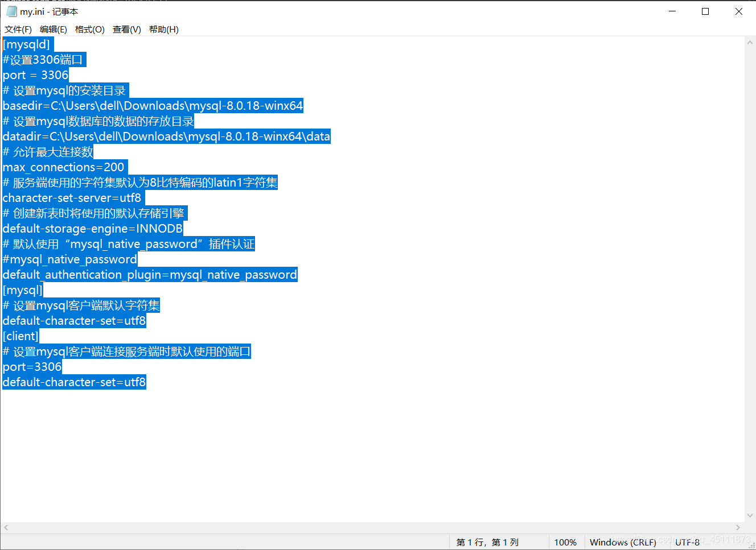Click the status bar position '第 1 行, 第 1 列'
The image size is (756, 550).
487,543
